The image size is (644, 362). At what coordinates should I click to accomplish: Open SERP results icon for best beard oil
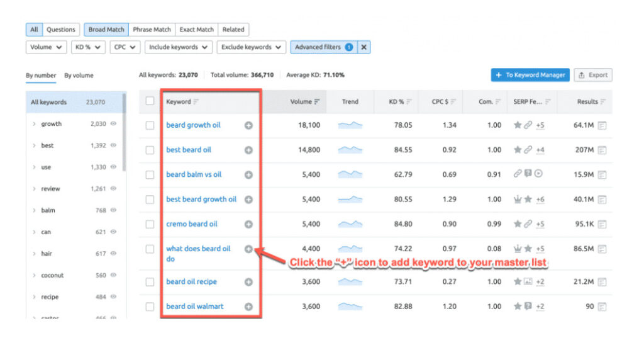point(602,150)
